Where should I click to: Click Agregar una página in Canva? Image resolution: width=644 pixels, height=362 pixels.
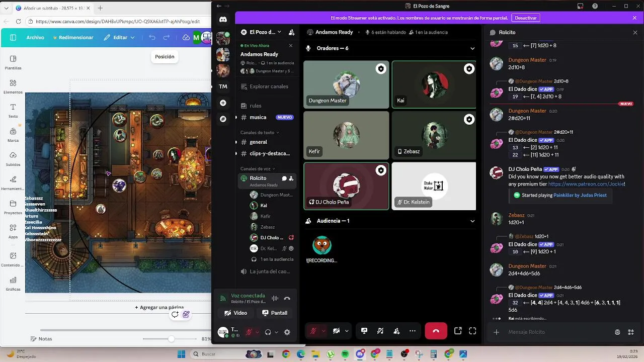(x=159, y=307)
